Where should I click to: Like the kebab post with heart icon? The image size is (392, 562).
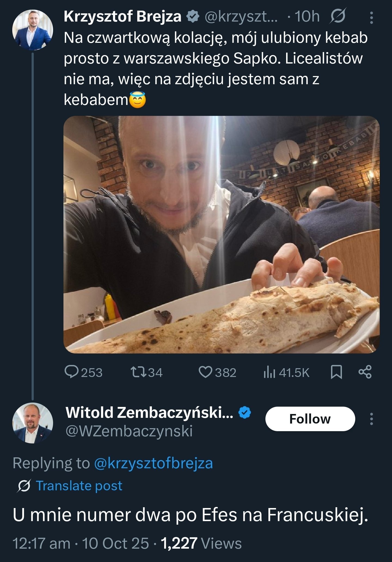point(217,372)
